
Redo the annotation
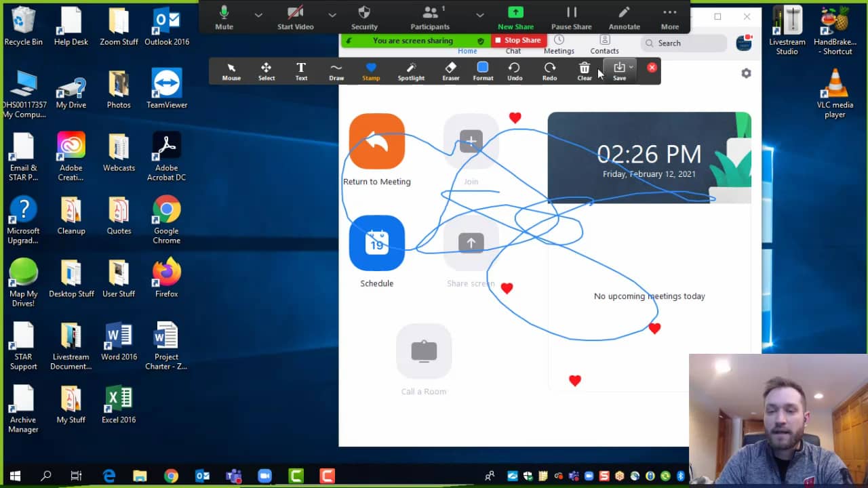tap(549, 71)
